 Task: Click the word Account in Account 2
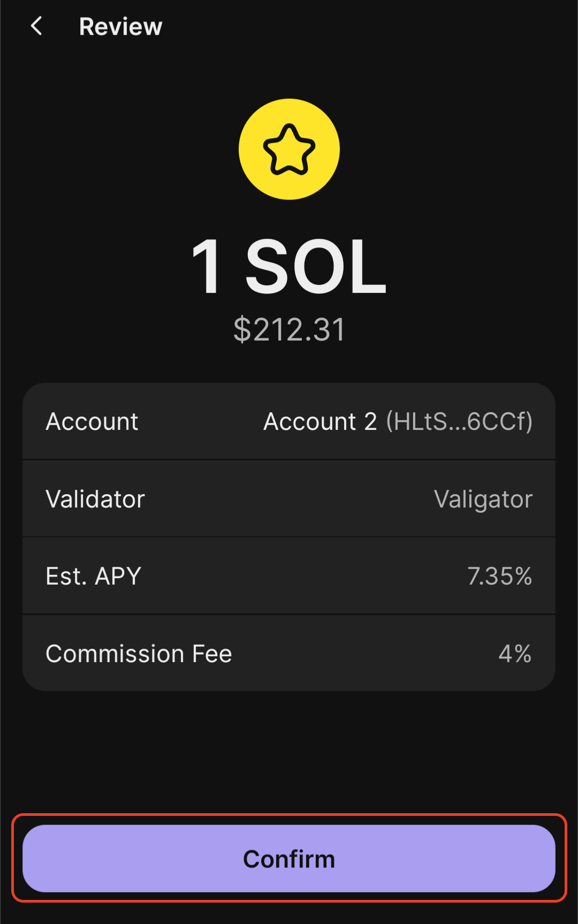tap(310, 421)
